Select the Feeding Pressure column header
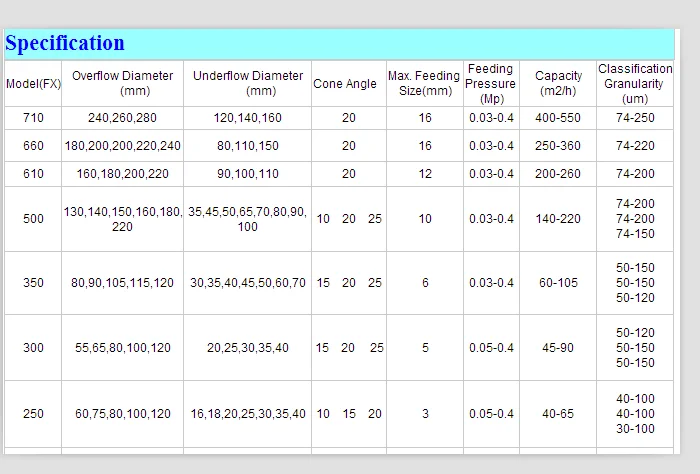 pyautogui.click(x=490, y=84)
